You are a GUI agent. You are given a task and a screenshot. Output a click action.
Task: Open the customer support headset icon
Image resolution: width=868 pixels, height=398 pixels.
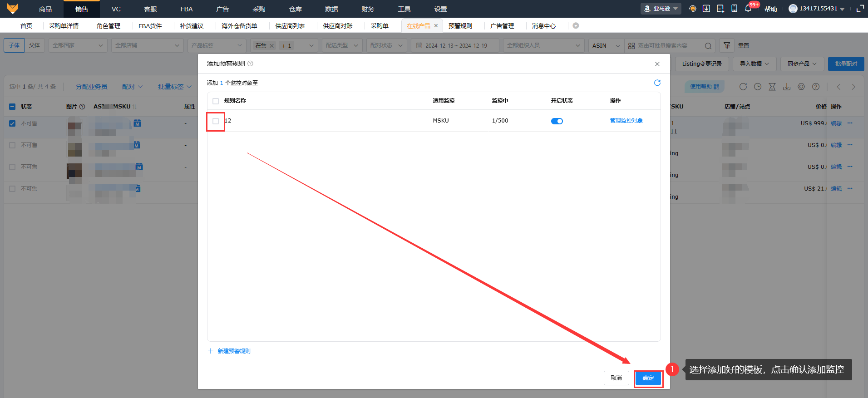(692, 9)
